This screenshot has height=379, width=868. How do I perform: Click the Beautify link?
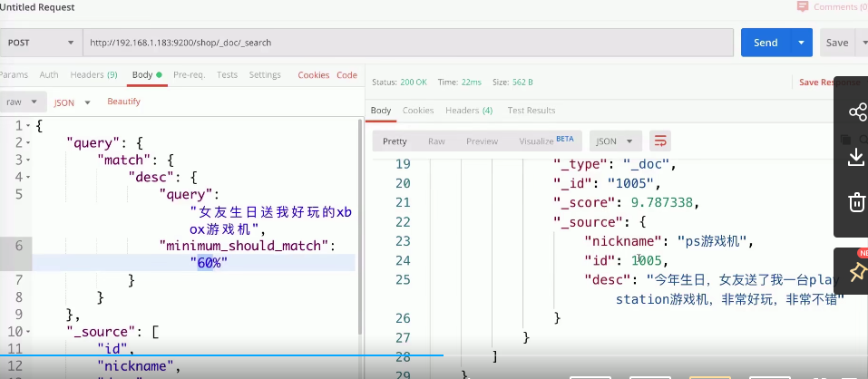click(123, 102)
